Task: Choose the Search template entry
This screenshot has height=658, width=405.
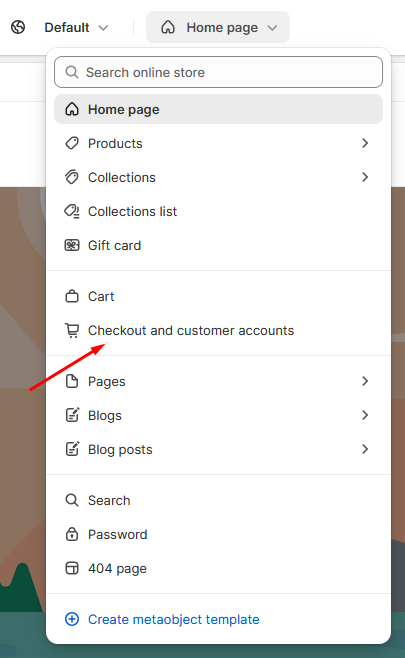Action: 218,500
